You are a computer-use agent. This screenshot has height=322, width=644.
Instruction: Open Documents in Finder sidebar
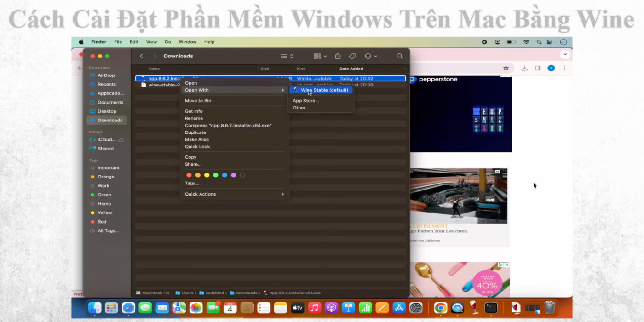coord(106,102)
